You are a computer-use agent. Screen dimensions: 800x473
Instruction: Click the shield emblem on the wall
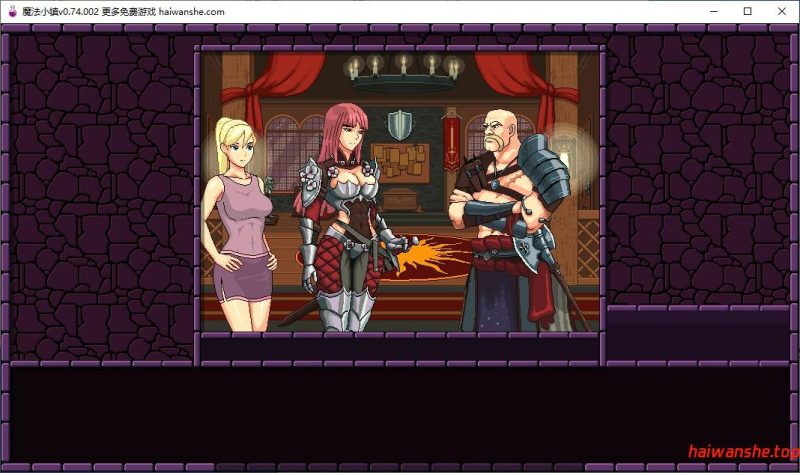[399, 125]
